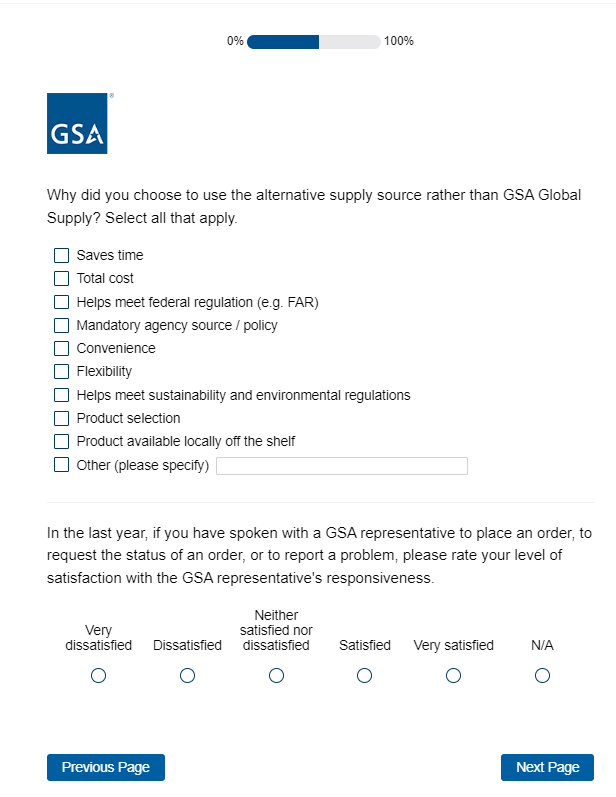
Task: Tick the Total cost checkbox
Action: click(62, 278)
